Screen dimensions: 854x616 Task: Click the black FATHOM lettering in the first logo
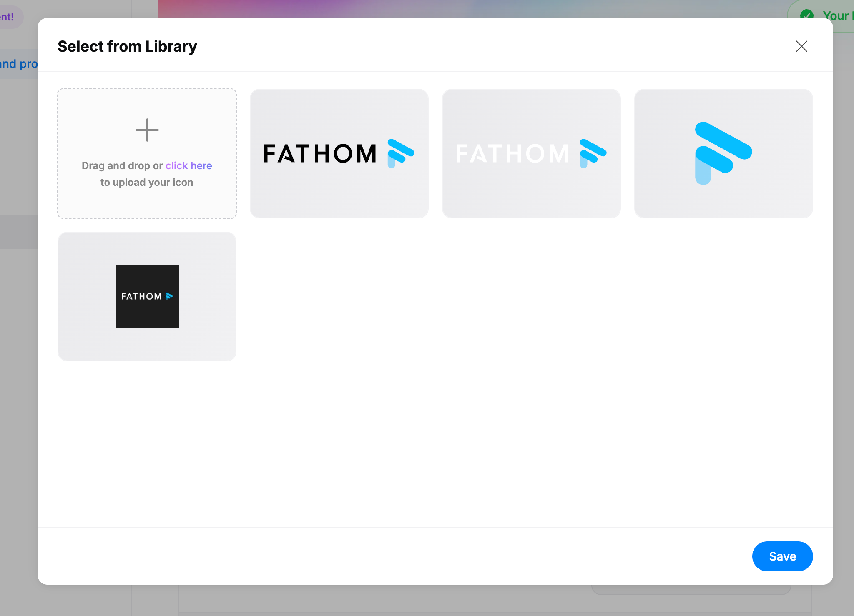click(x=320, y=153)
